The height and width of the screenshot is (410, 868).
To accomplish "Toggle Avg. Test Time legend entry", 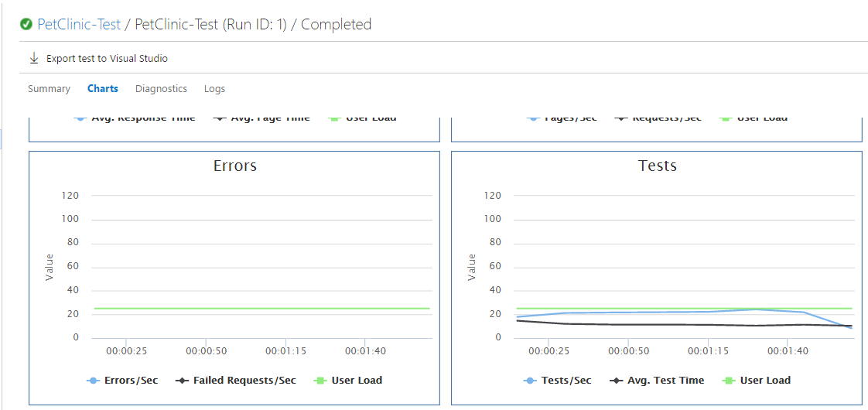I will (658, 381).
